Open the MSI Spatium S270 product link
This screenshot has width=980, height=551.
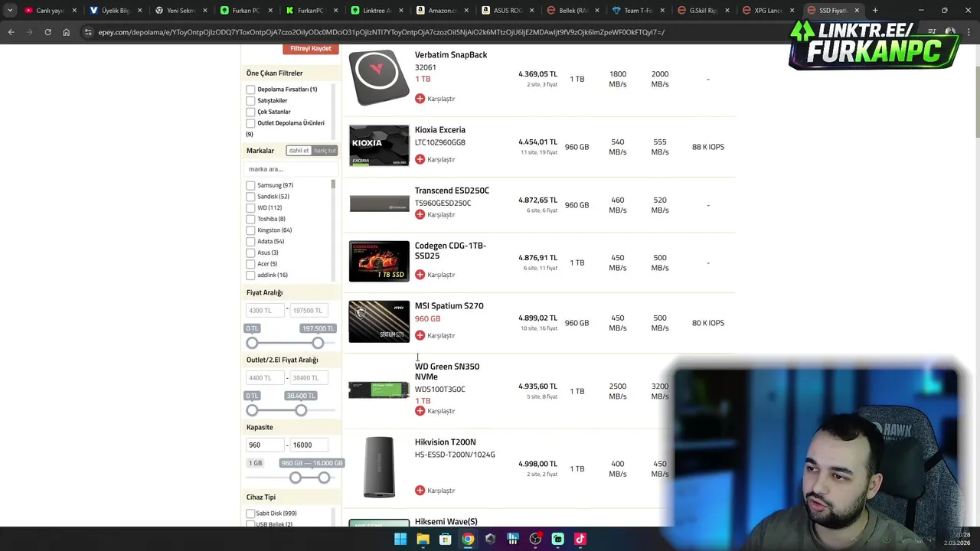tap(449, 306)
